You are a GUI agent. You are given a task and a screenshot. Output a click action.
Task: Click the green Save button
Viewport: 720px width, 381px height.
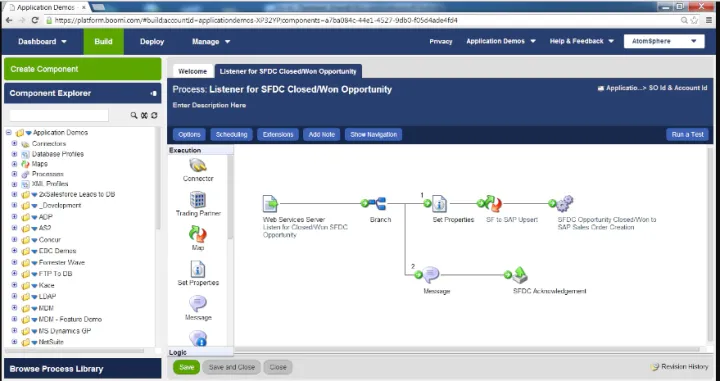point(186,367)
